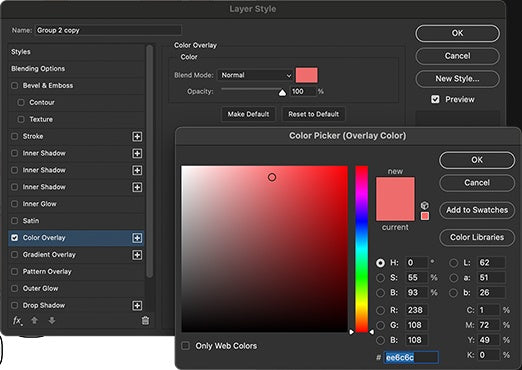Open Color Libraries button
This screenshot has width=522, height=370.
pyautogui.click(x=477, y=237)
